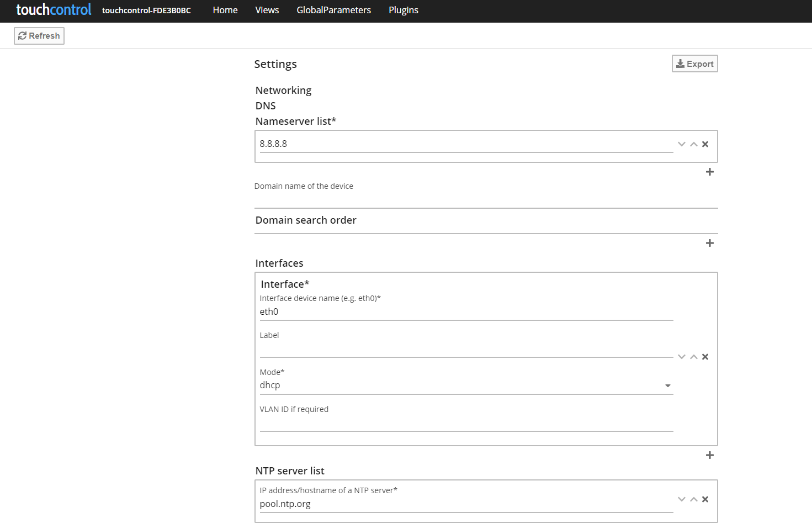Delete the eth0 interface entry
This screenshot has height=523, width=812.
tap(705, 356)
